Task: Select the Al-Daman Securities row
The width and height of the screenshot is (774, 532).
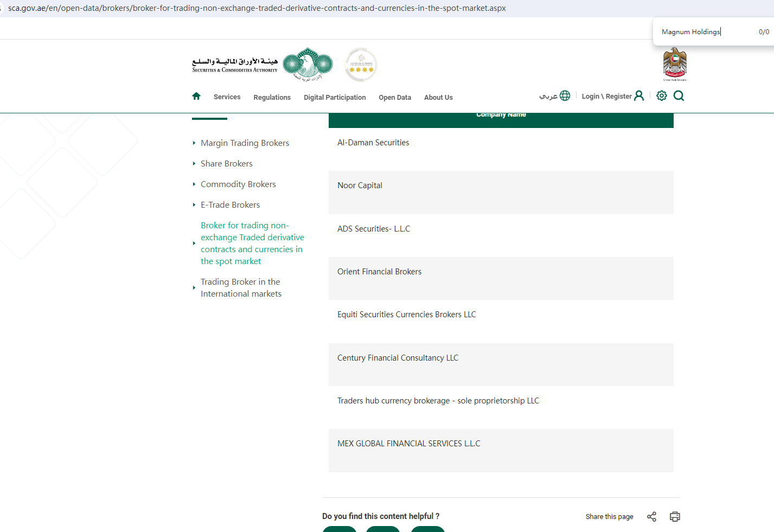Action: tap(501, 150)
